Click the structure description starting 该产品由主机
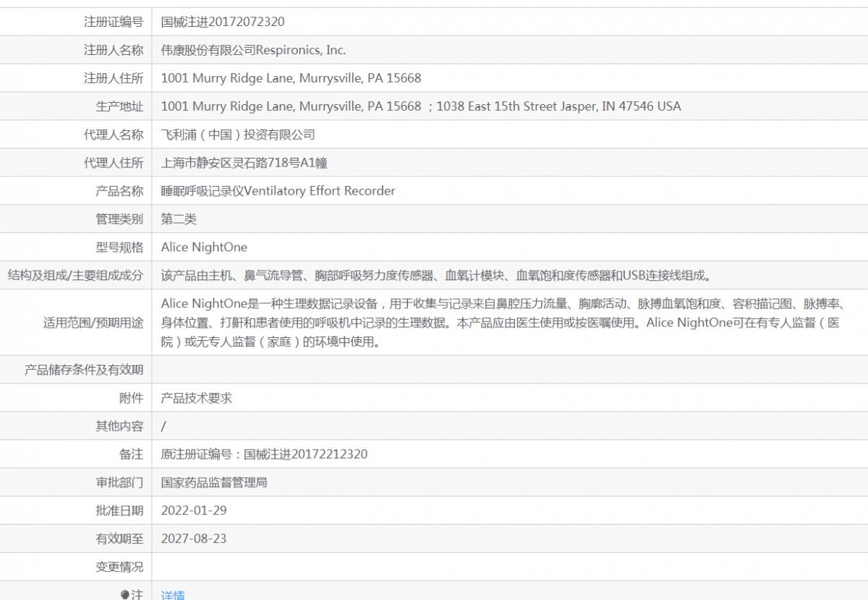 436,276
